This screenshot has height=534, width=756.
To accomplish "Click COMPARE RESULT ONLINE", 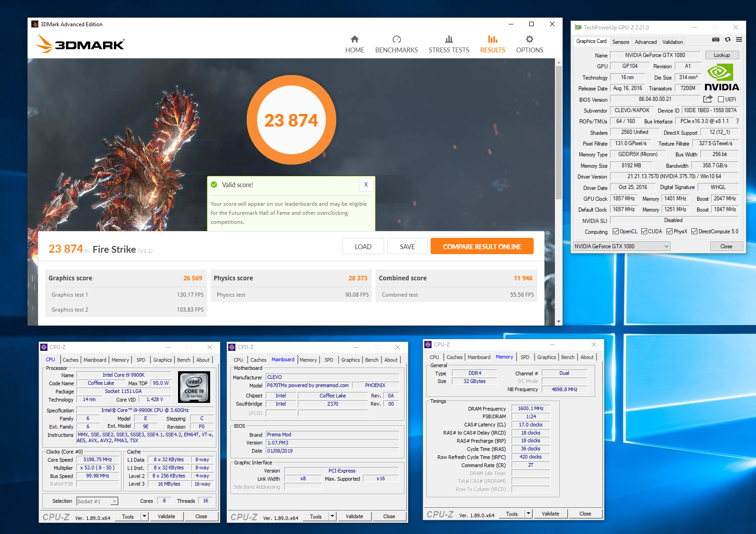I will [482, 246].
